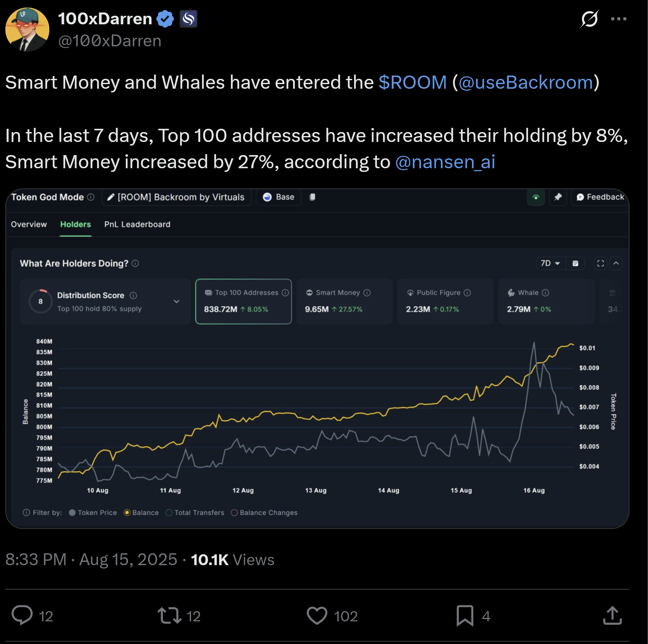Repost the tweet via the retweet icon

click(169, 615)
